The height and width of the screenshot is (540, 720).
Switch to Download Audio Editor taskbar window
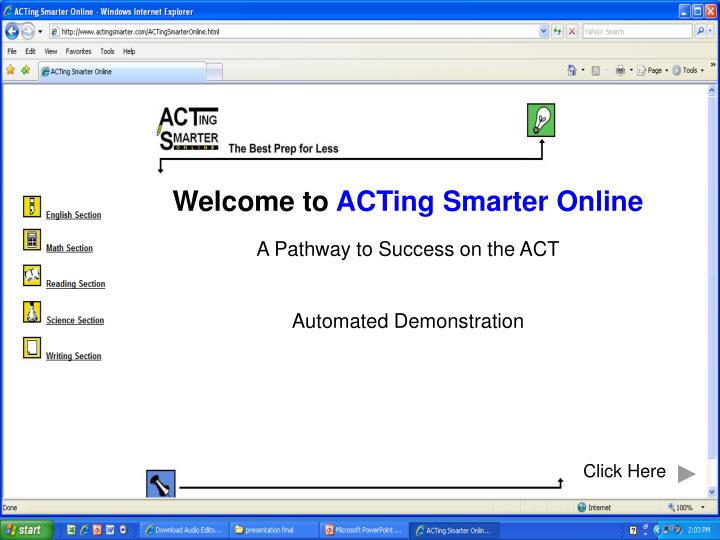(x=184, y=530)
